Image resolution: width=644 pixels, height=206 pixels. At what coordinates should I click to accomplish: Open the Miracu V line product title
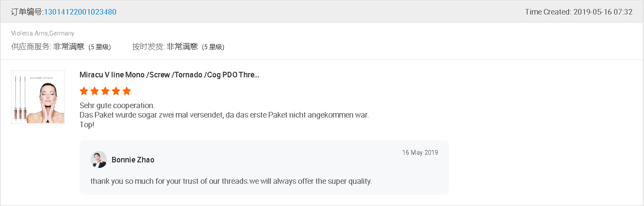(x=169, y=75)
